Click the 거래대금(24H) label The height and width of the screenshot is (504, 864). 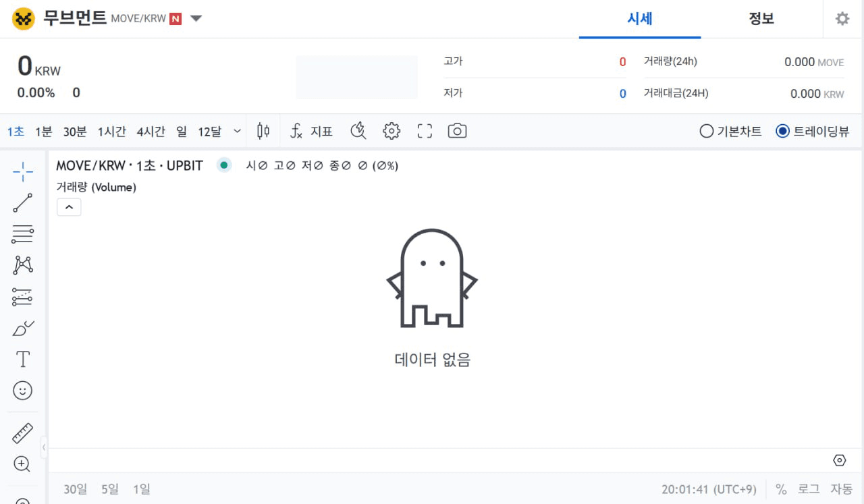(x=676, y=93)
